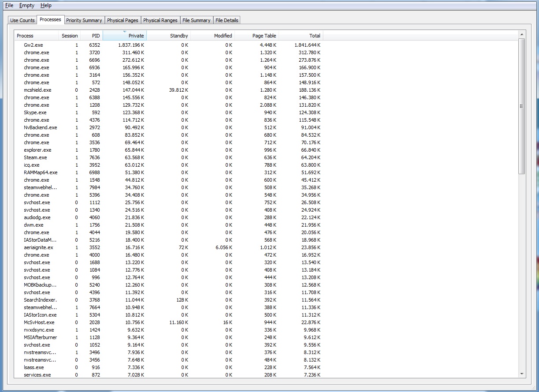Sort by the Total column header
Screen dimensions: 539x392
pyautogui.click(x=301, y=36)
